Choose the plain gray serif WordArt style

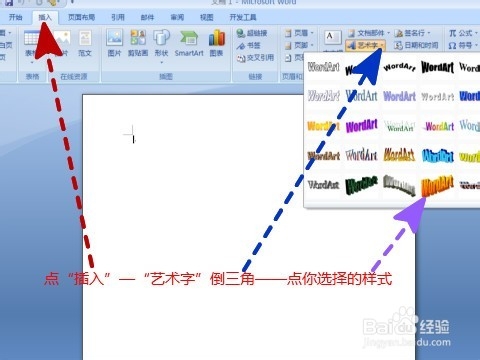[324, 185]
